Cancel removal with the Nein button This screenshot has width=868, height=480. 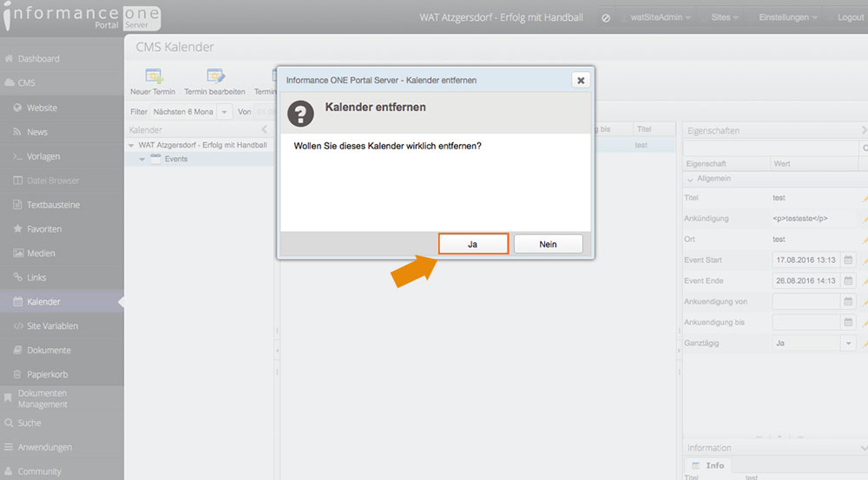pos(548,244)
